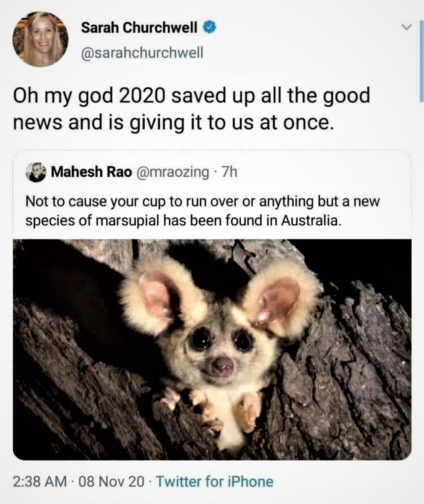Open the Mahesh Rao name in quoted tweet
The height and width of the screenshot is (504, 424).
pos(92,172)
